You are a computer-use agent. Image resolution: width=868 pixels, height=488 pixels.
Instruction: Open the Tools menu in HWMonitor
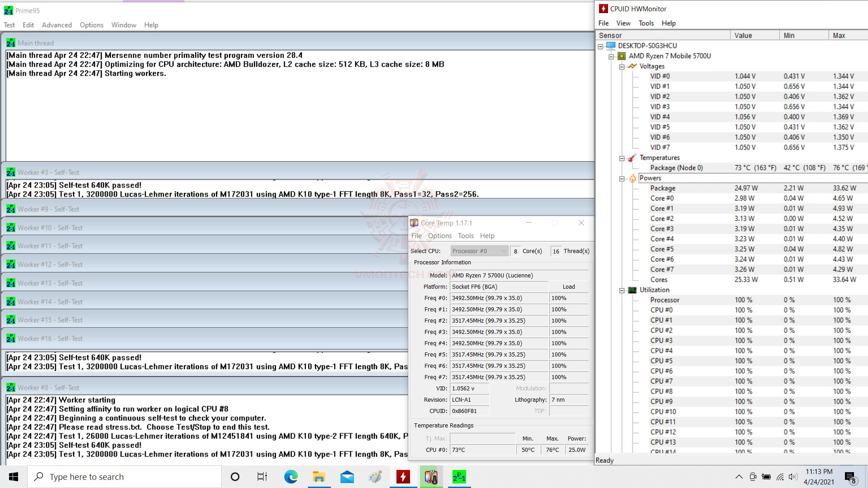(x=646, y=23)
